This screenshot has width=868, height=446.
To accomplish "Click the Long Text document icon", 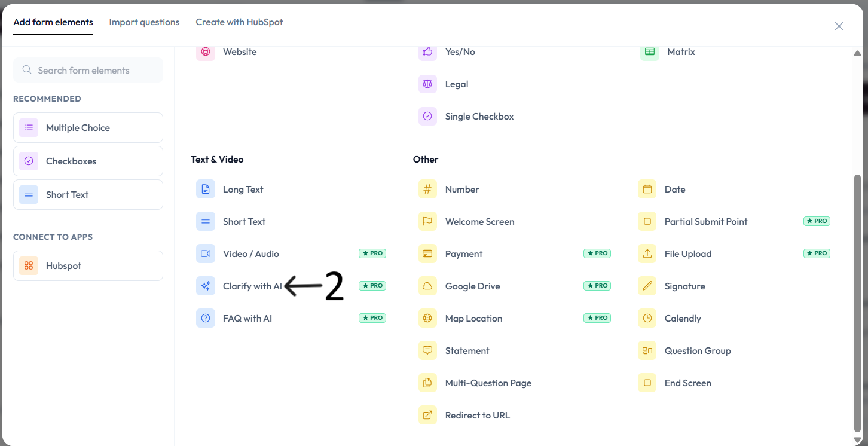I will click(206, 190).
